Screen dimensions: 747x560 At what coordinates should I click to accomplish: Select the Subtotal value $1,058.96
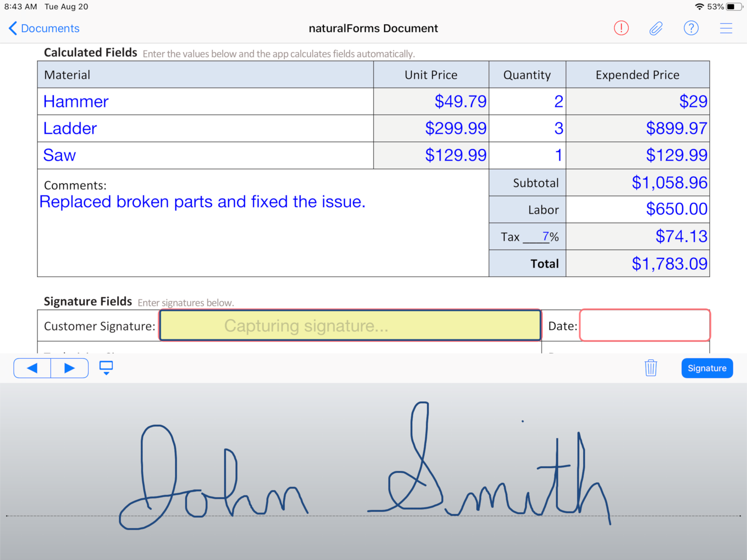(638, 182)
